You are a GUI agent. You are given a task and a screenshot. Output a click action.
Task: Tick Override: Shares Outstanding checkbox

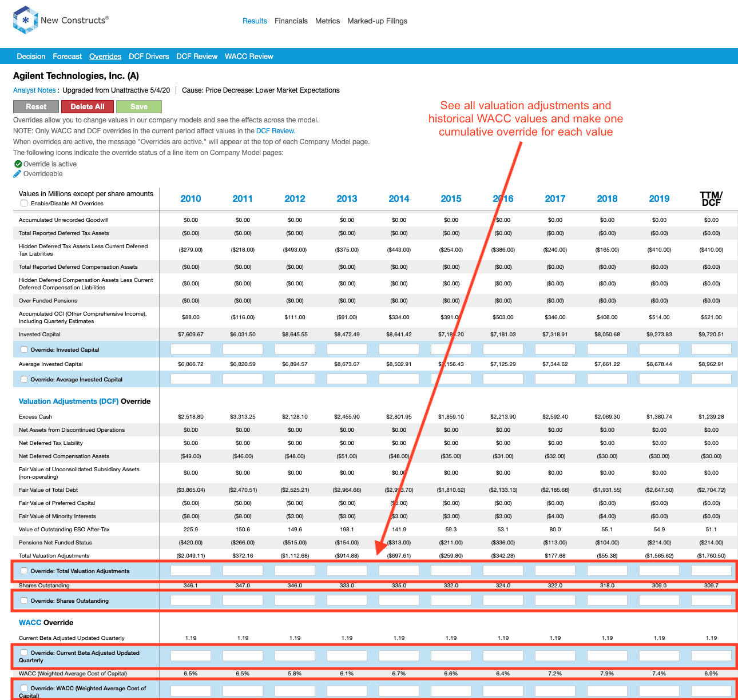[24, 600]
